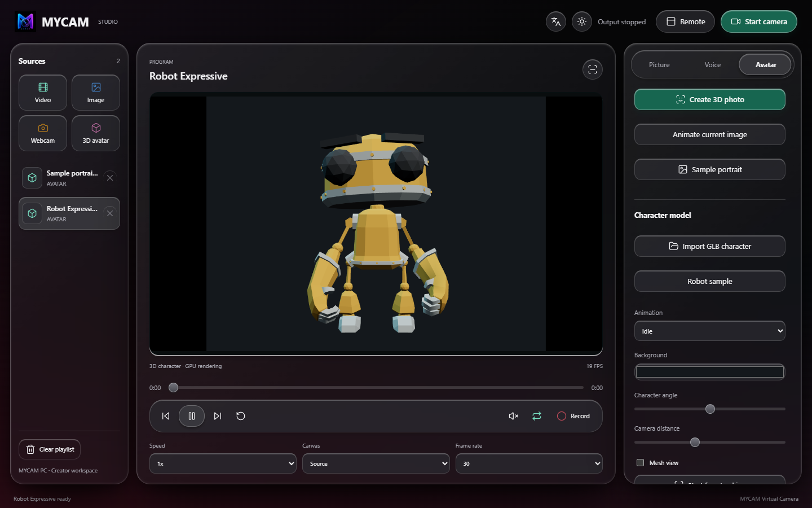Screen dimensions: 812x508
Task: Skip to previous source
Action: [x=166, y=416]
